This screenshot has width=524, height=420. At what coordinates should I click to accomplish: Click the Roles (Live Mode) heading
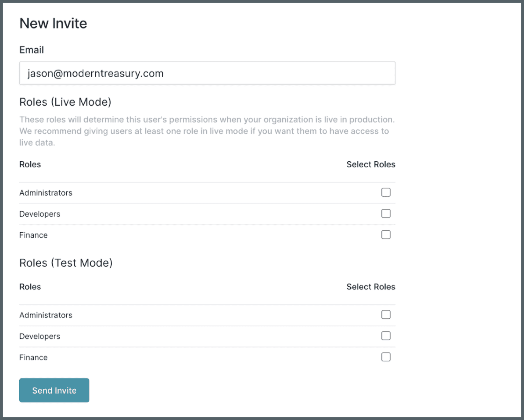pos(65,102)
